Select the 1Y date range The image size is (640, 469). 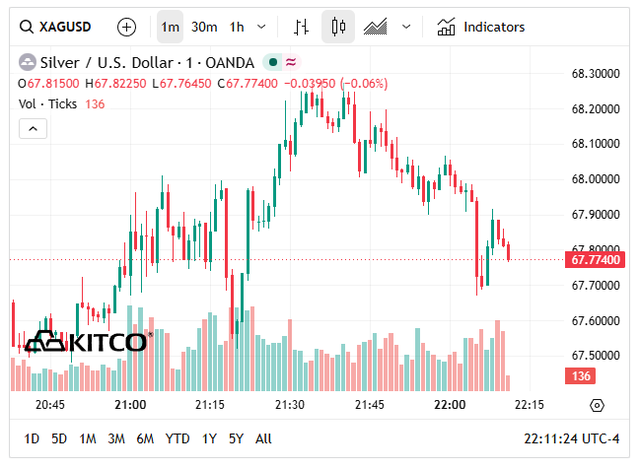coord(209,439)
